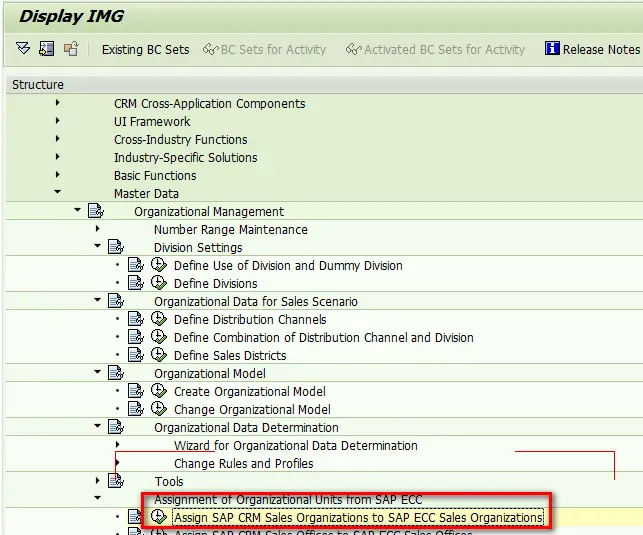Open documentation for Define Distribution Channels
Viewport: 643px width, 535px height.
tap(136, 319)
